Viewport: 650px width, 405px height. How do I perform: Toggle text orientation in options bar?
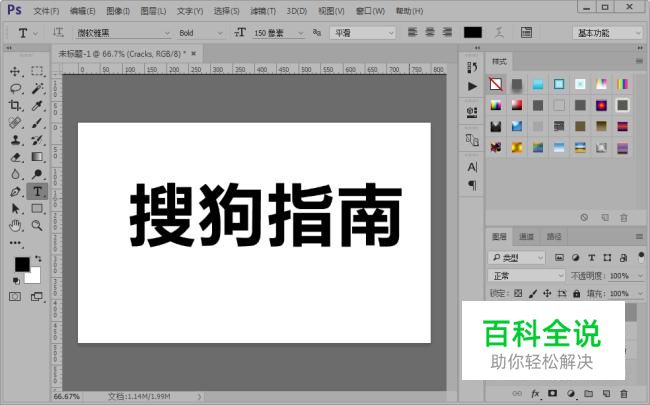(58, 32)
